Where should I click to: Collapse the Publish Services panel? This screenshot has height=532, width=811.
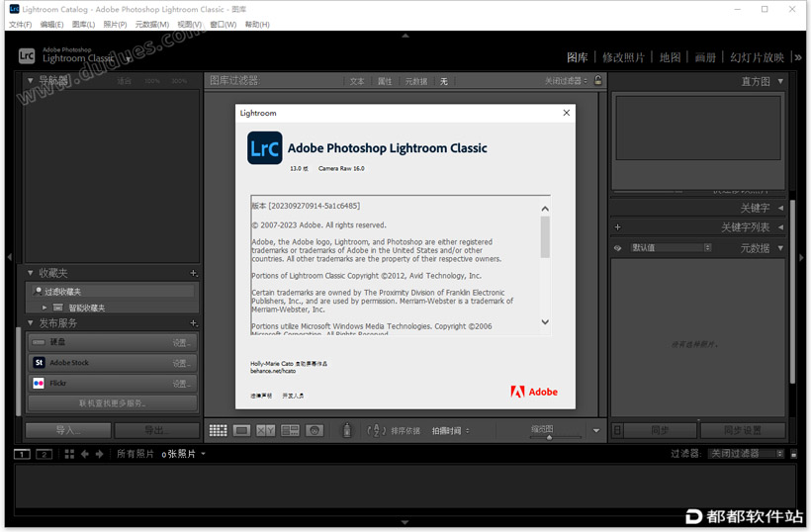coord(30,323)
